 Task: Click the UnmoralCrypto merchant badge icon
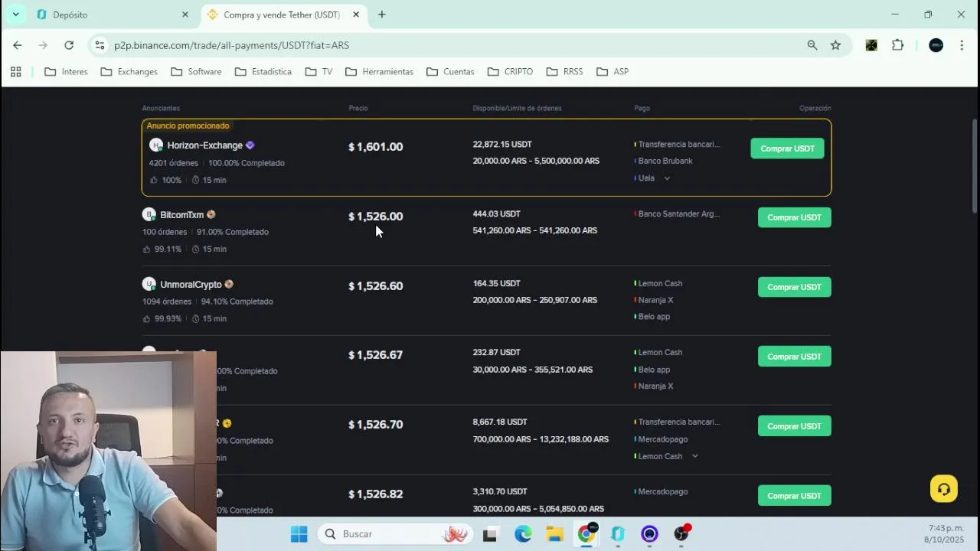coord(228,285)
